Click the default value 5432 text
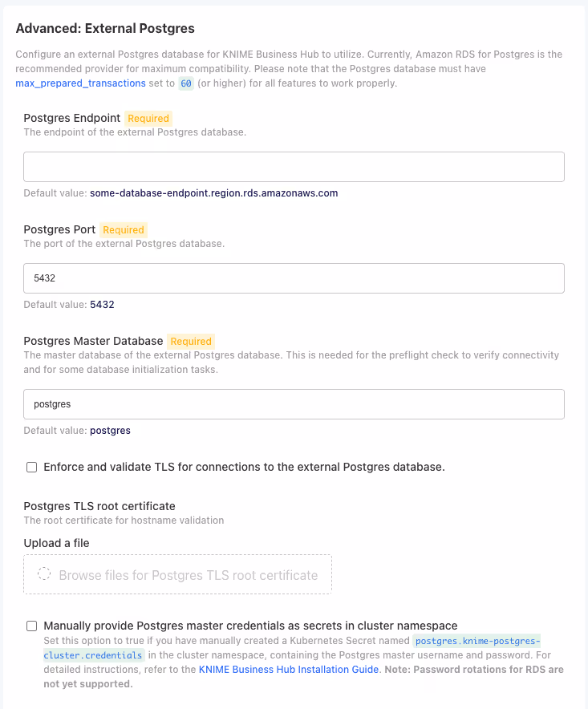The width and height of the screenshot is (588, 709). coord(101,304)
